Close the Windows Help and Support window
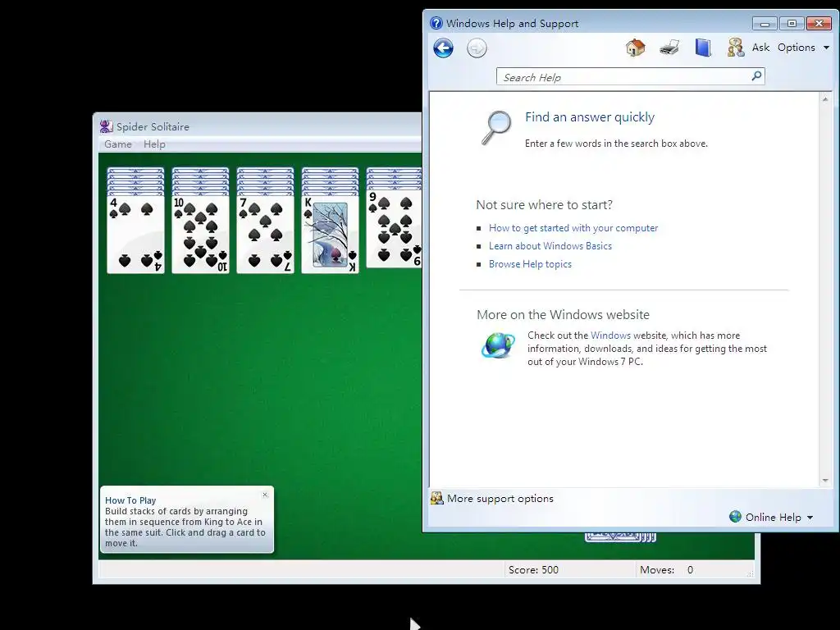 819,24
